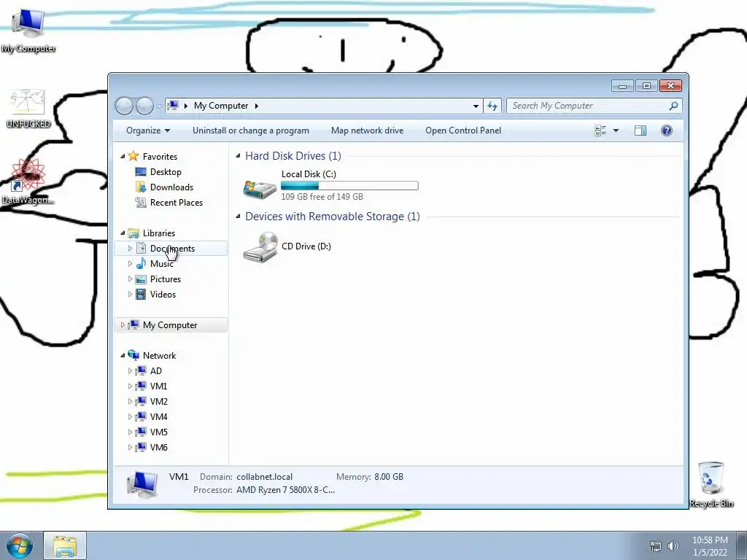Click Uninstall or change a program
The image size is (747, 560).
pyautogui.click(x=251, y=131)
